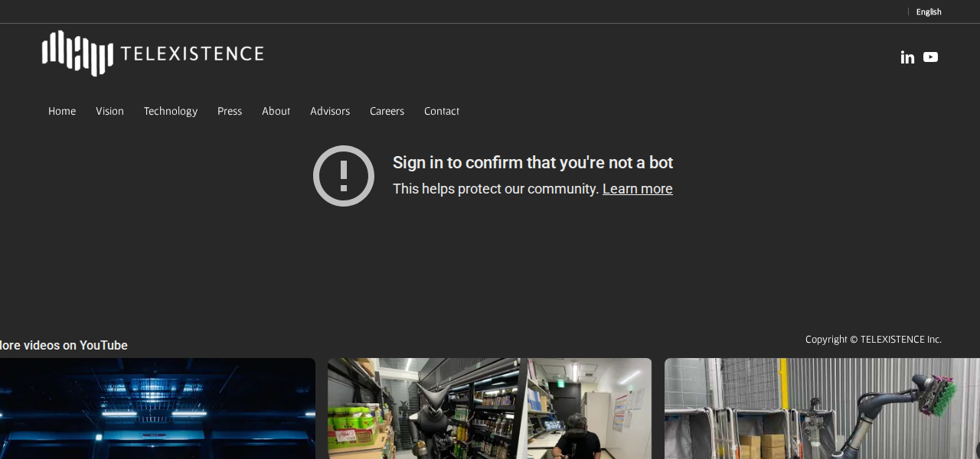Image resolution: width=980 pixels, height=459 pixels.
Task: Go to the Home page
Action: coord(62,111)
